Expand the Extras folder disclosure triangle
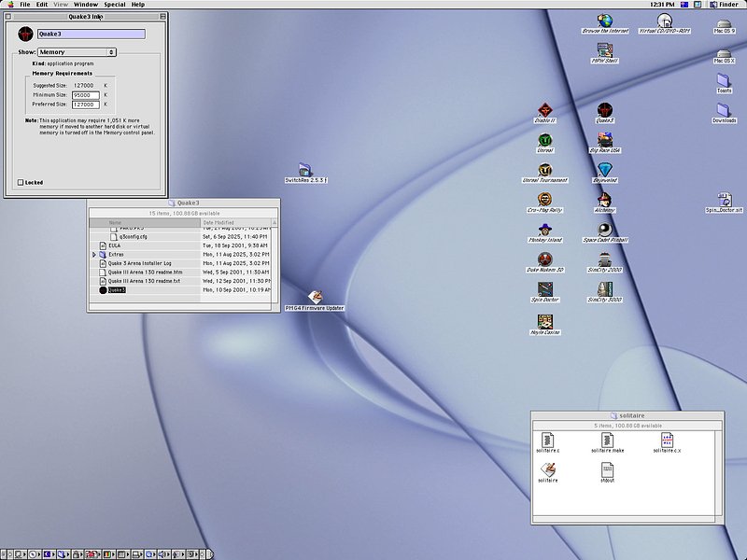The width and height of the screenshot is (747, 560). click(94, 255)
